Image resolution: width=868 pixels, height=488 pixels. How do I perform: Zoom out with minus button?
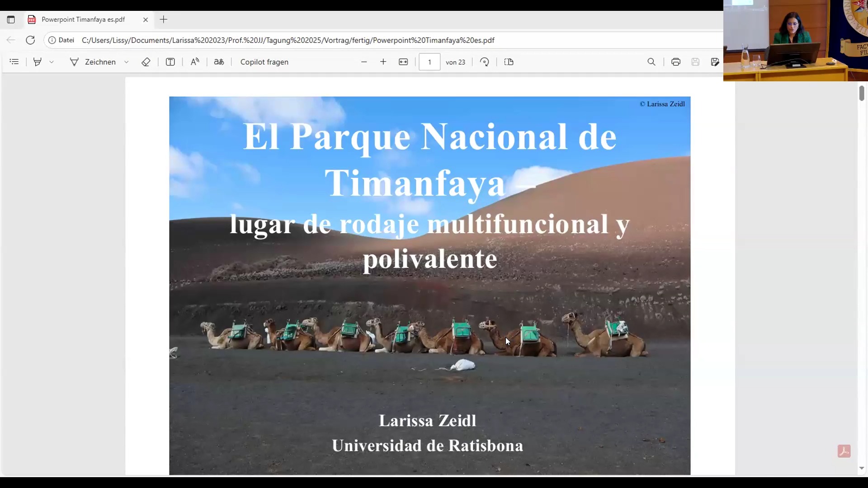tap(364, 62)
